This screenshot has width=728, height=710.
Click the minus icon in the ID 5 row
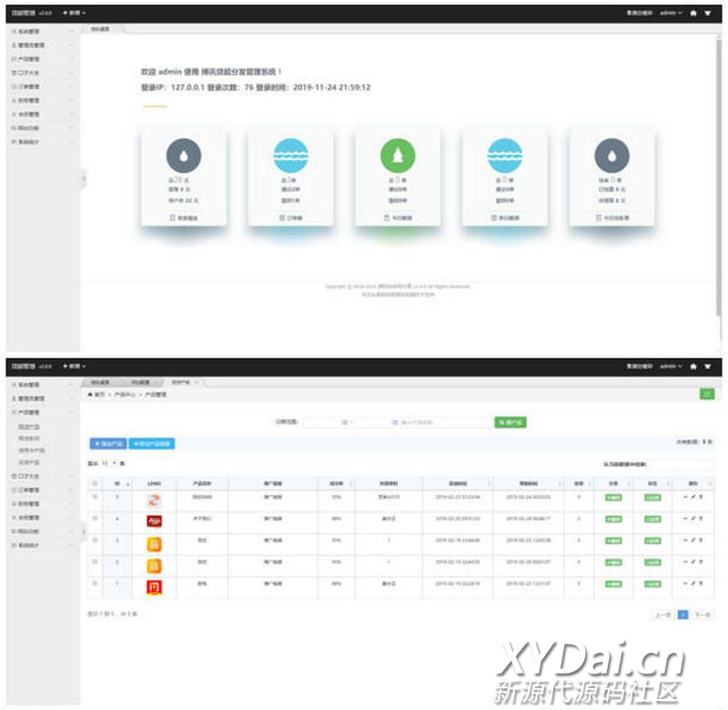pos(686,497)
